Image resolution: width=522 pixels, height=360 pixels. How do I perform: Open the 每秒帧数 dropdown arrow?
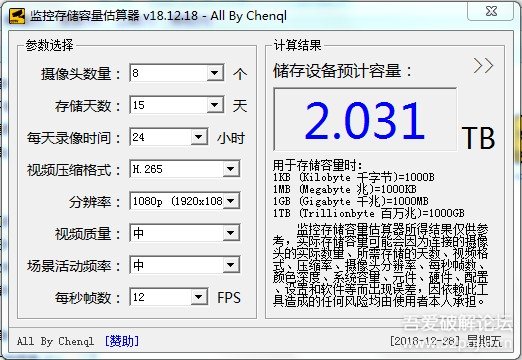click(x=199, y=297)
